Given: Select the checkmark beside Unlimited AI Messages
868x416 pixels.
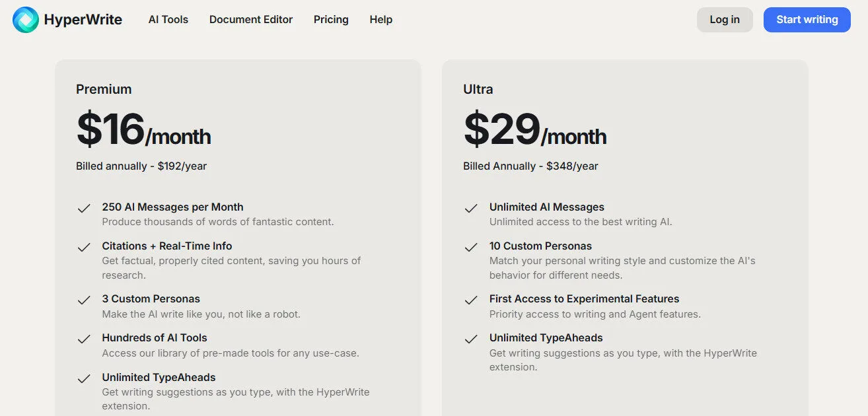Looking at the screenshot, I should pyautogui.click(x=471, y=207).
